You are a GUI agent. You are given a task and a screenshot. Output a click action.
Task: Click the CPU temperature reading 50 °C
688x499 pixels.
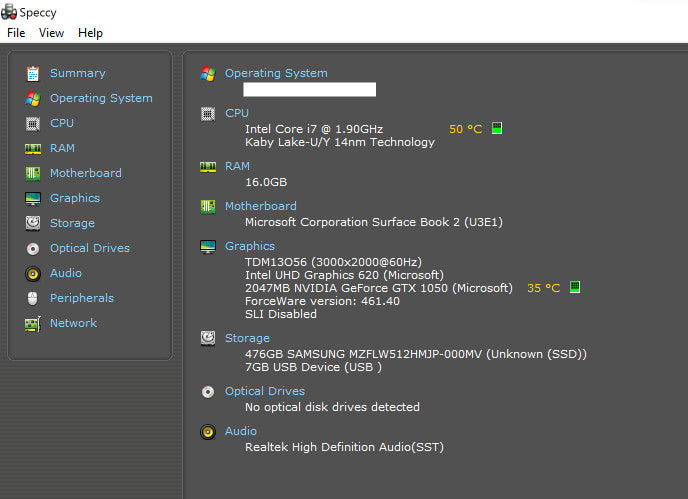pos(466,129)
